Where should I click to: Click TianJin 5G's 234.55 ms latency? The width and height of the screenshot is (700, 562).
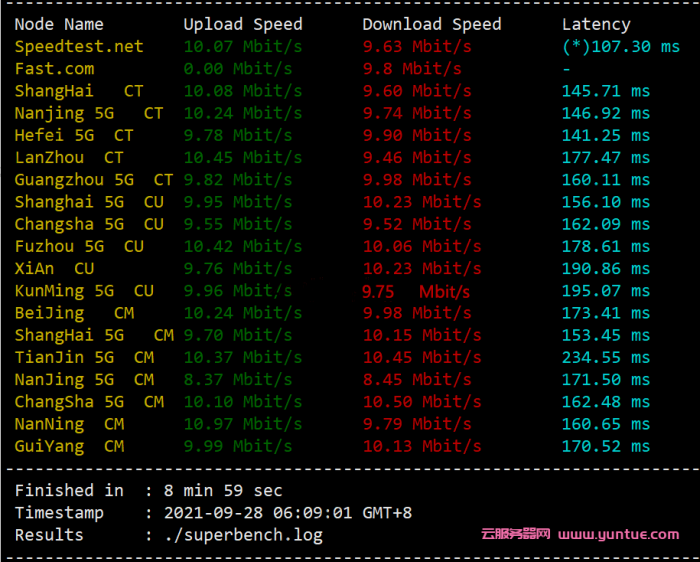coord(606,357)
